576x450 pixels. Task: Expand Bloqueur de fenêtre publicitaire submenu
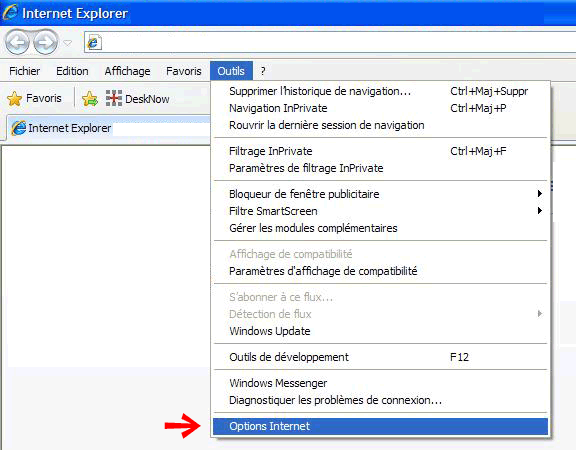point(381,194)
